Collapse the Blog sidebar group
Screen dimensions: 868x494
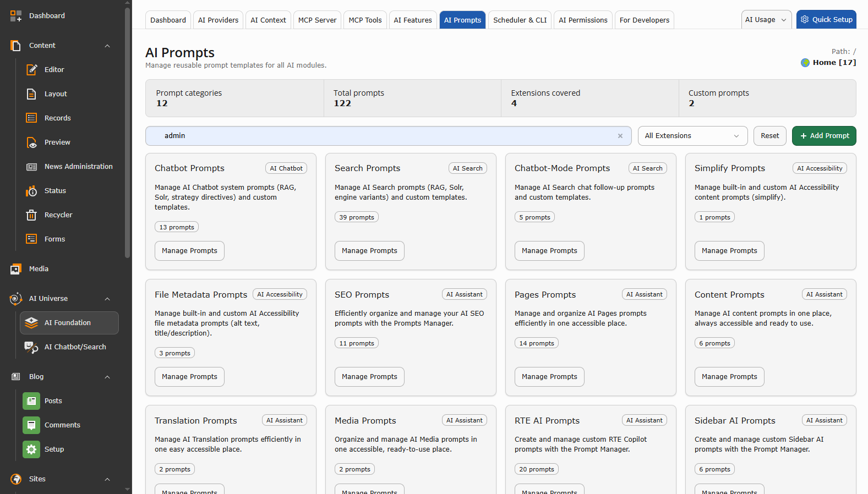[107, 377]
